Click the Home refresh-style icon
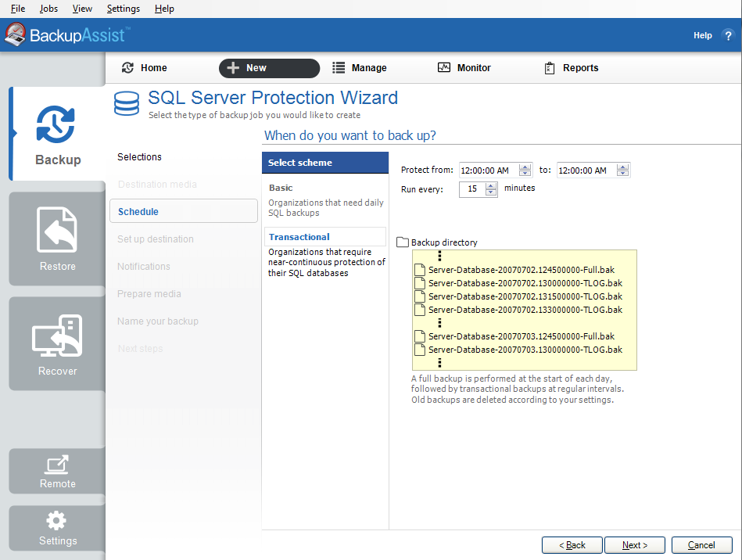This screenshot has width=742, height=560. click(x=127, y=68)
